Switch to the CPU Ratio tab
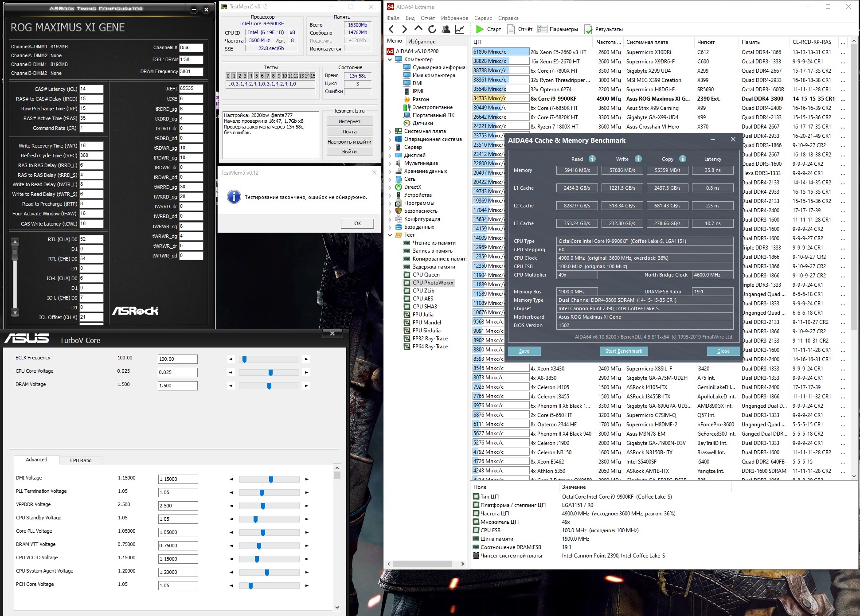The height and width of the screenshot is (616, 860). pos(81,460)
